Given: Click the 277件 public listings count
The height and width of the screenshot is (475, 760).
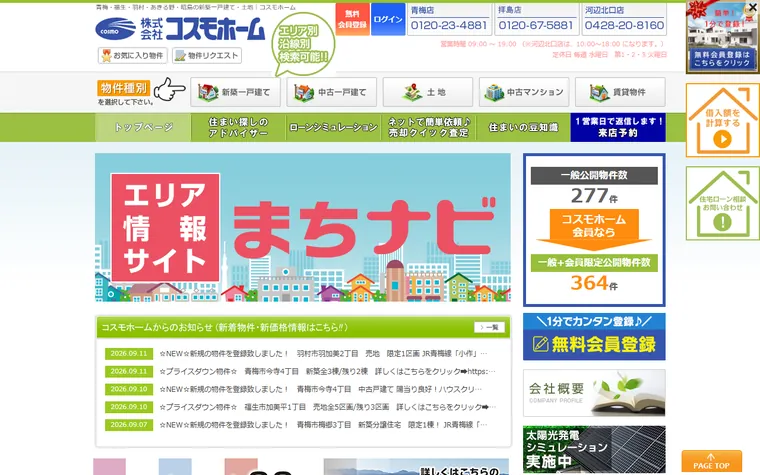Looking at the screenshot, I should pos(594,196).
